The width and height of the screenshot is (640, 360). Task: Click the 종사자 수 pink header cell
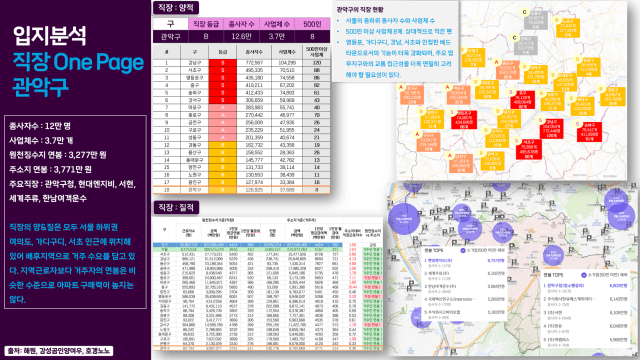(x=241, y=24)
